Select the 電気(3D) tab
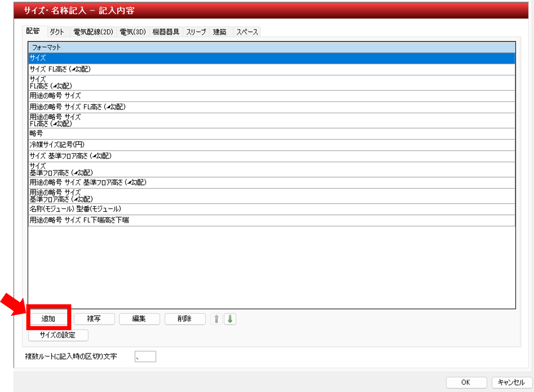Screen dimensions: 534x392 click(132, 32)
